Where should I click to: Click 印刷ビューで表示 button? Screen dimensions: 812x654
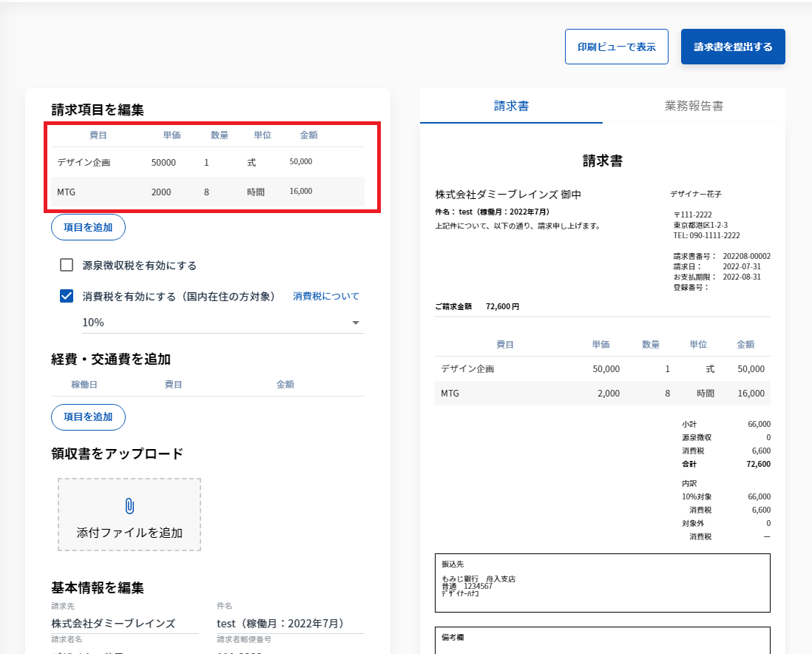[616, 47]
